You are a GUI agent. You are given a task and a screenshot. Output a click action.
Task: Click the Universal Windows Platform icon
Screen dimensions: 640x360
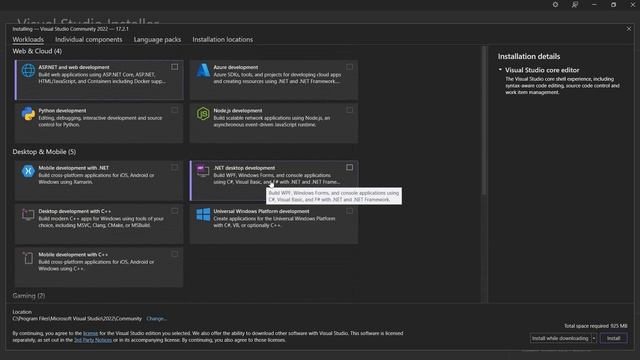click(203, 214)
